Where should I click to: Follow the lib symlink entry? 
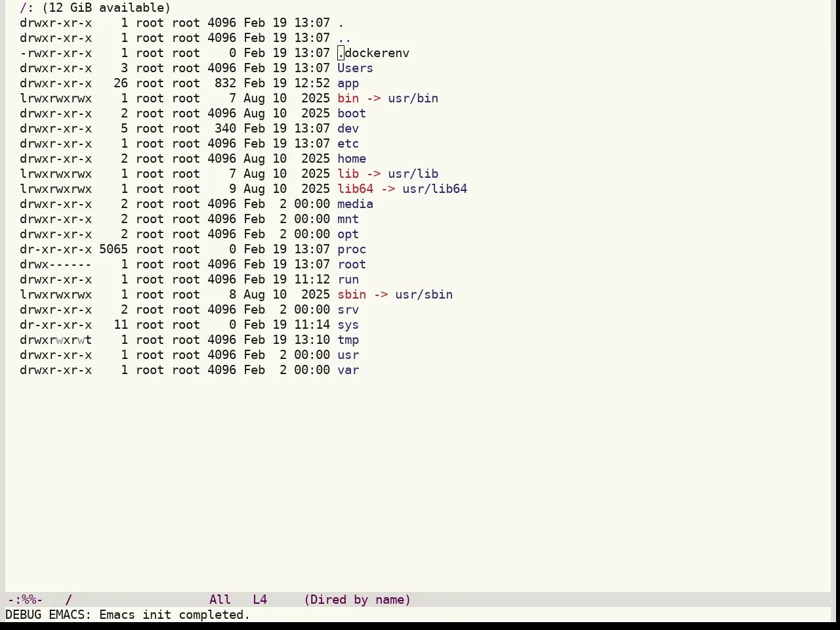(348, 174)
